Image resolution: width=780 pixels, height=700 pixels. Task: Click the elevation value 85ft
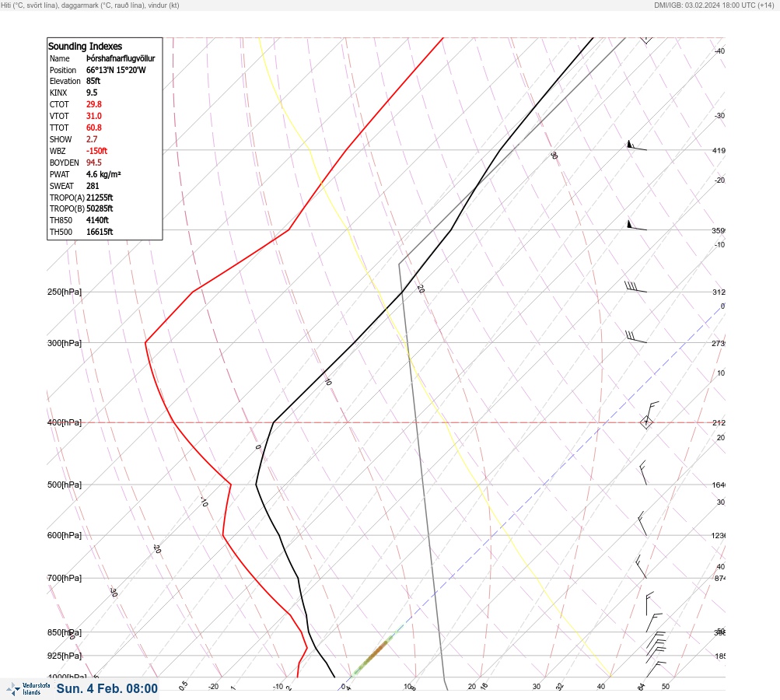93,81
